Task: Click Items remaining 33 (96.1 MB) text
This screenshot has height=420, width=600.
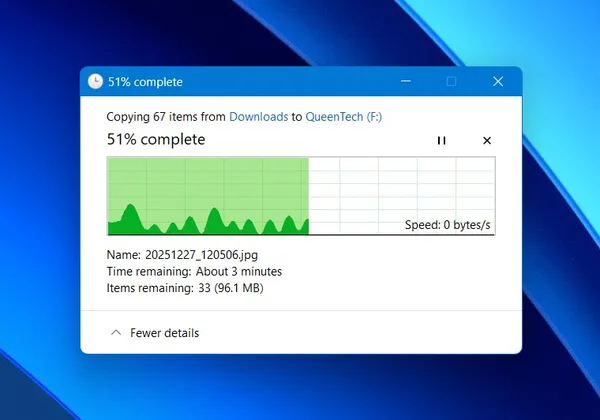Action: click(185, 288)
